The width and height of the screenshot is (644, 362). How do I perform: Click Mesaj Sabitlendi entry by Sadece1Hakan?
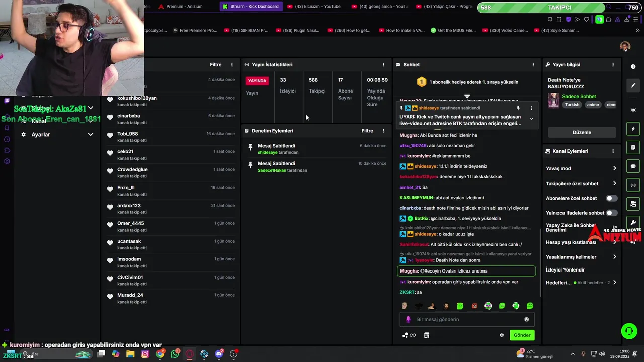[x=316, y=167]
